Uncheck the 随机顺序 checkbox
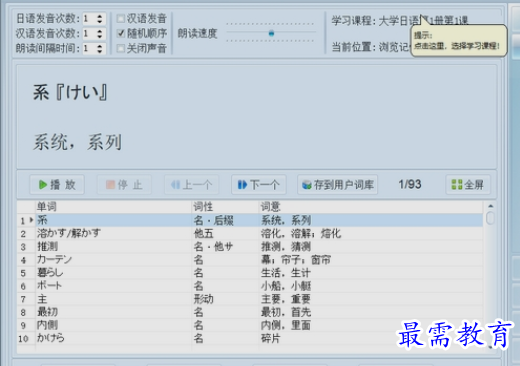Viewport: 520px width, 366px height. click(121, 33)
